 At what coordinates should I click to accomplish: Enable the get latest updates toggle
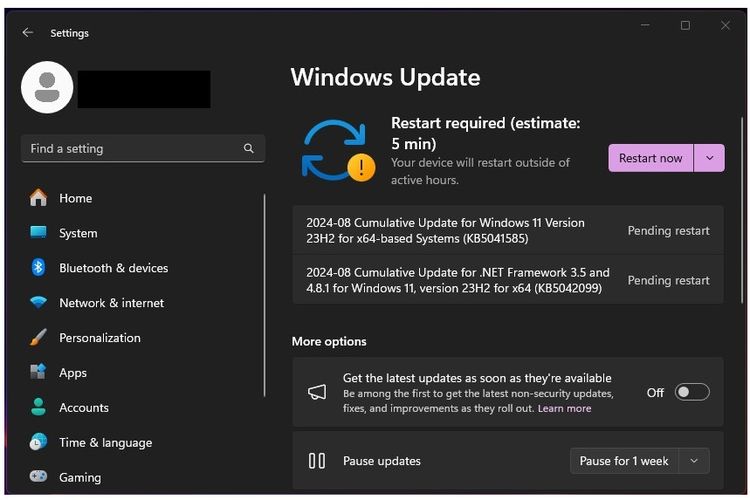click(x=692, y=392)
